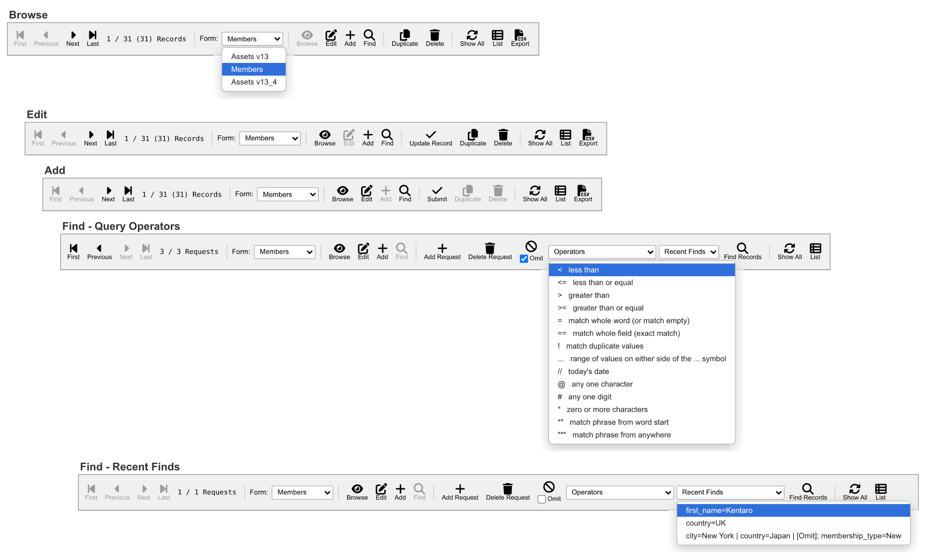Choose Assets v13 form option
Screen dimensions: 926x560
pyautogui.click(x=253, y=56)
